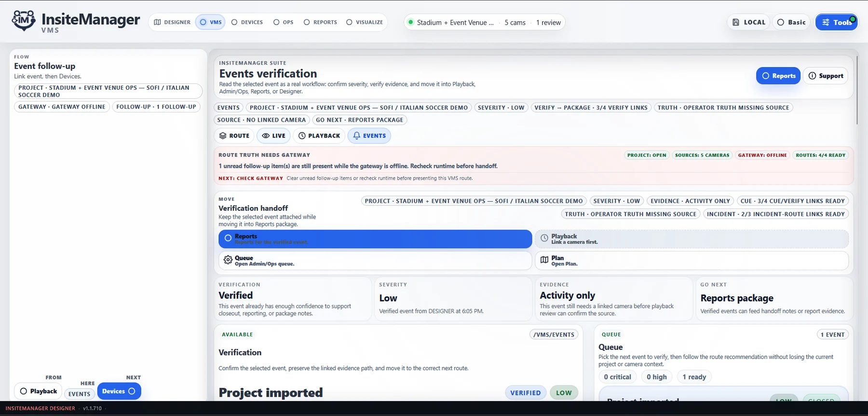Click the Routes: 4/4 ready badge
The image size is (868, 416).
tap(820, 155)
